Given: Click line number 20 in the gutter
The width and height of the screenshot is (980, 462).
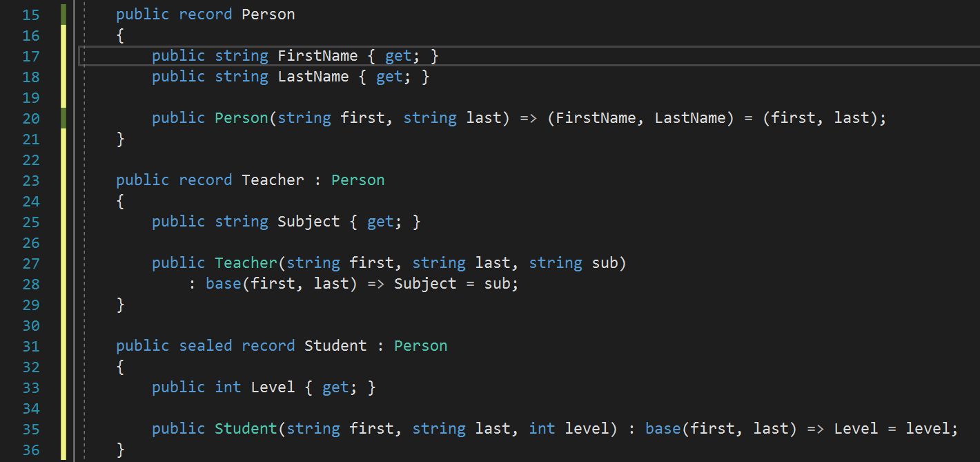Looking at the screenshot, I should click(31, 118).
